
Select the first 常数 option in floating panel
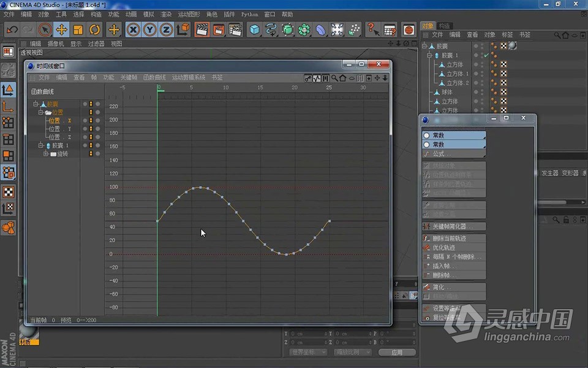click(454, 135)
